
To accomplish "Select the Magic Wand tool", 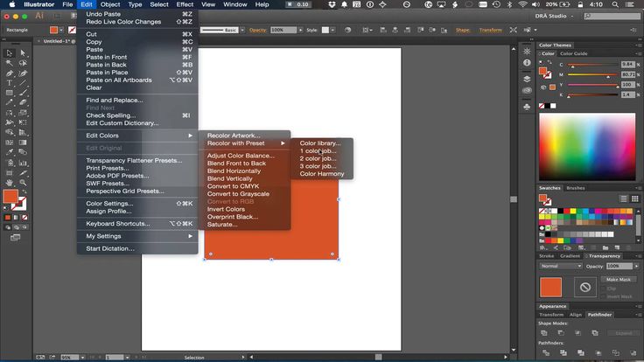I will pos(9,63).
